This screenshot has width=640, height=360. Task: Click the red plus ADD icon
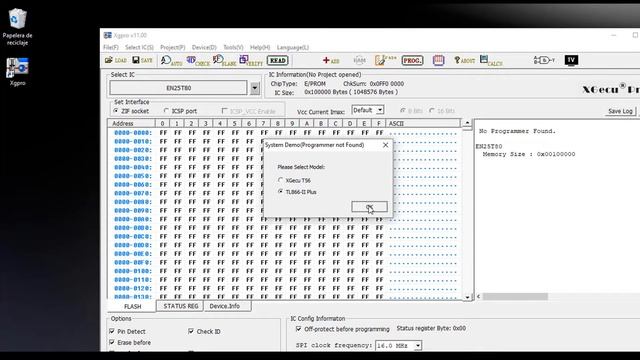click(x=331, y=60)
